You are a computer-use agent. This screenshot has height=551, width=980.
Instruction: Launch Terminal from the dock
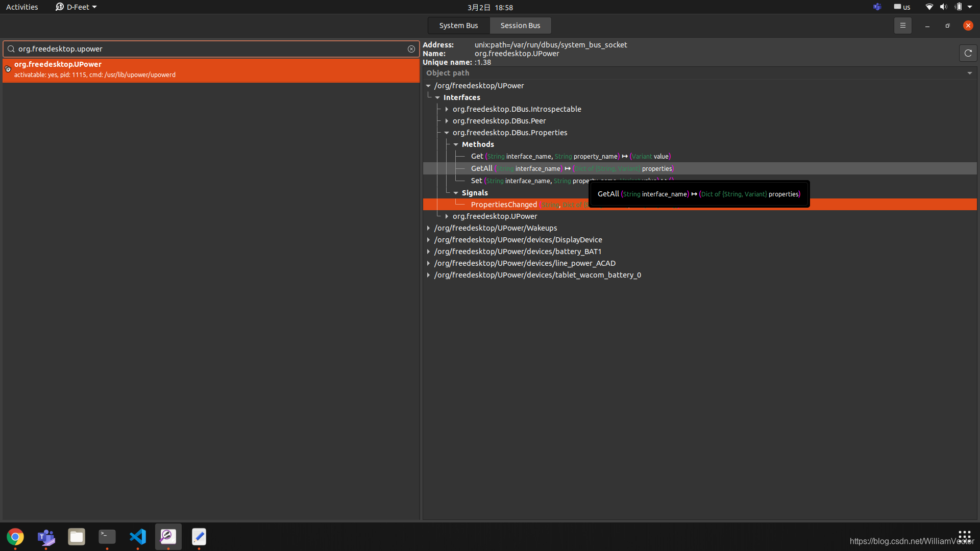click(x=107, y=537)
